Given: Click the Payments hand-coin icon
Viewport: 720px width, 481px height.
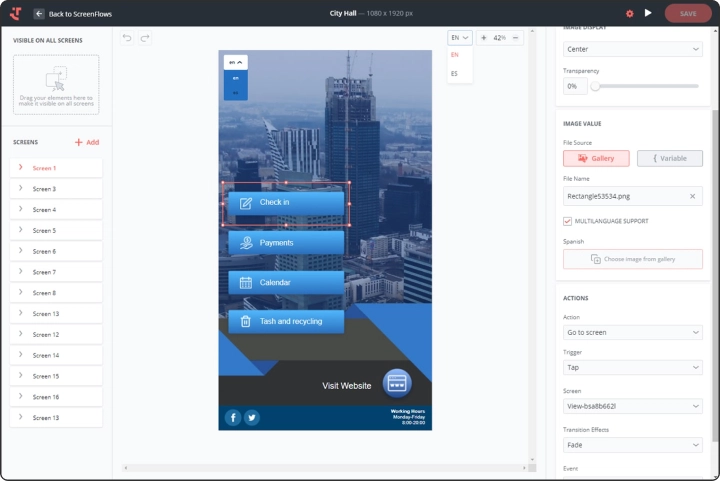Looking at the screenshot, I should tap(246, 243).
